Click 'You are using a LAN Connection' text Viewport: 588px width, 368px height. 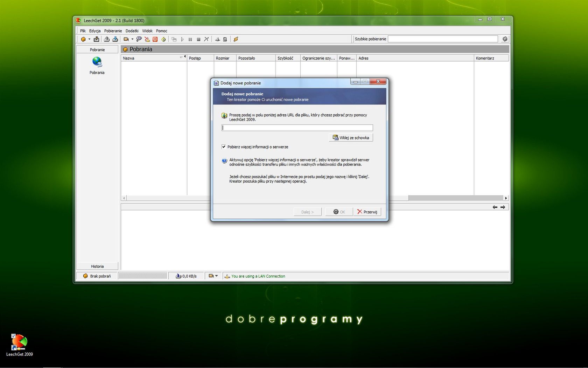[x=258, y=276]
